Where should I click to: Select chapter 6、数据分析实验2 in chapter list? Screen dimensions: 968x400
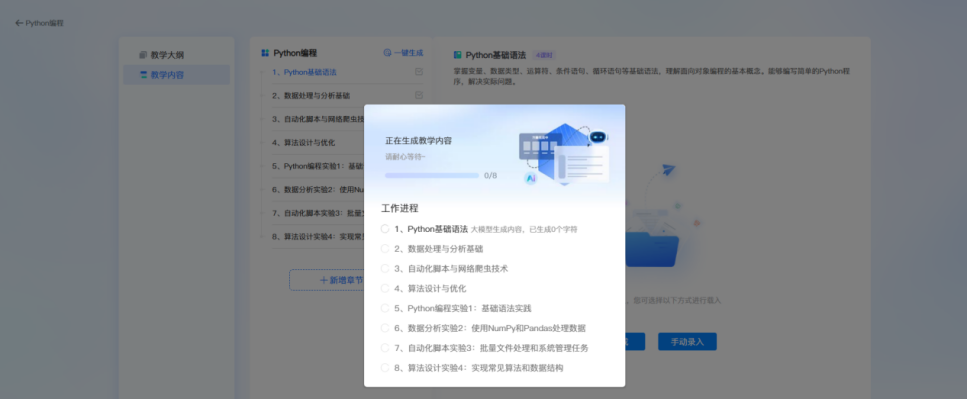click(x=317, y=190)
